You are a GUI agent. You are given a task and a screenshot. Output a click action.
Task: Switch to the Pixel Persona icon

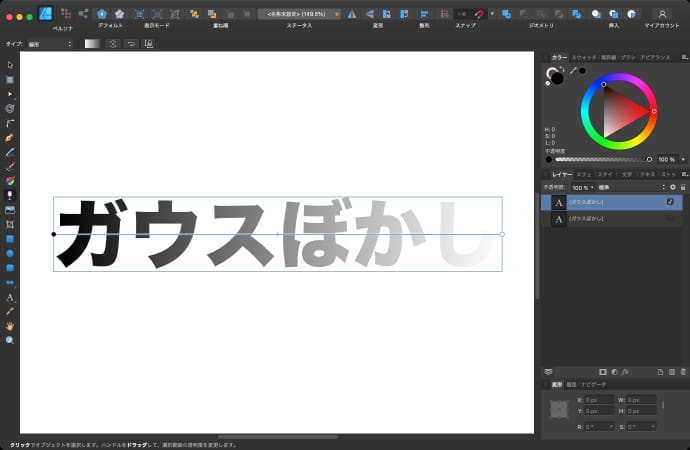point(66,14)
